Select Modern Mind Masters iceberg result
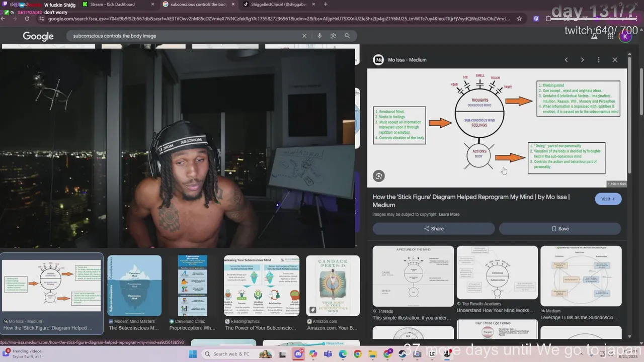 point(134,286)
